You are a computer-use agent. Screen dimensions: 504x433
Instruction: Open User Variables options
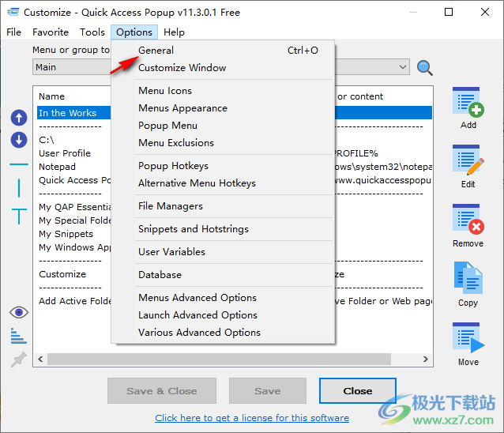coord(223,252)
